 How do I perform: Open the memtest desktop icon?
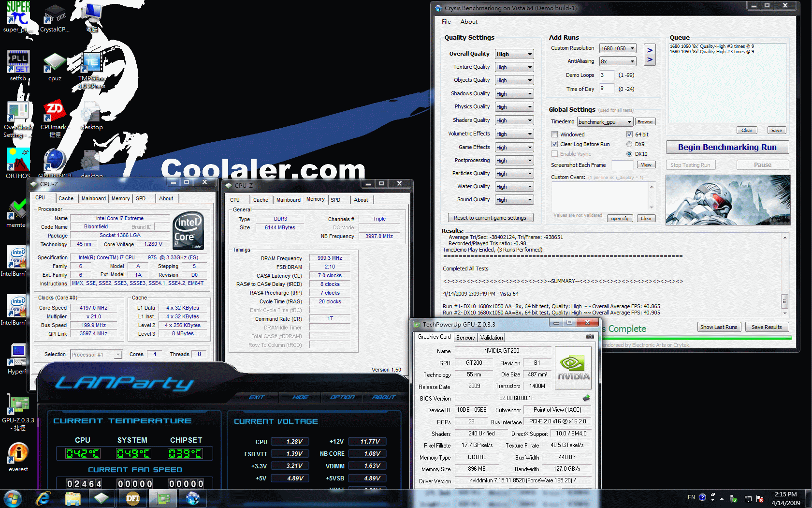pyautogui.click(x=17, y=213)
